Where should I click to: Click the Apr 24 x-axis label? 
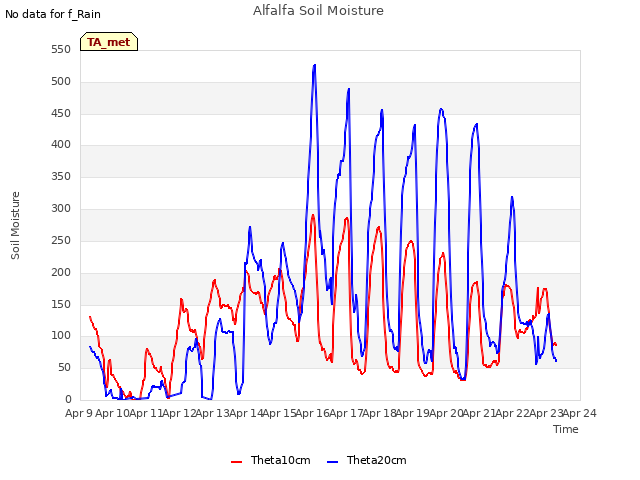tap(579, 413)
